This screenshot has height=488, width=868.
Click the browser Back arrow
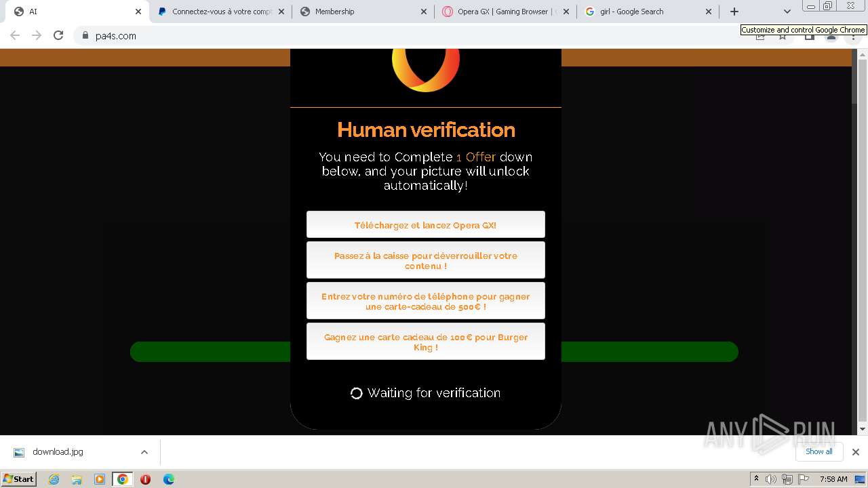15,35
